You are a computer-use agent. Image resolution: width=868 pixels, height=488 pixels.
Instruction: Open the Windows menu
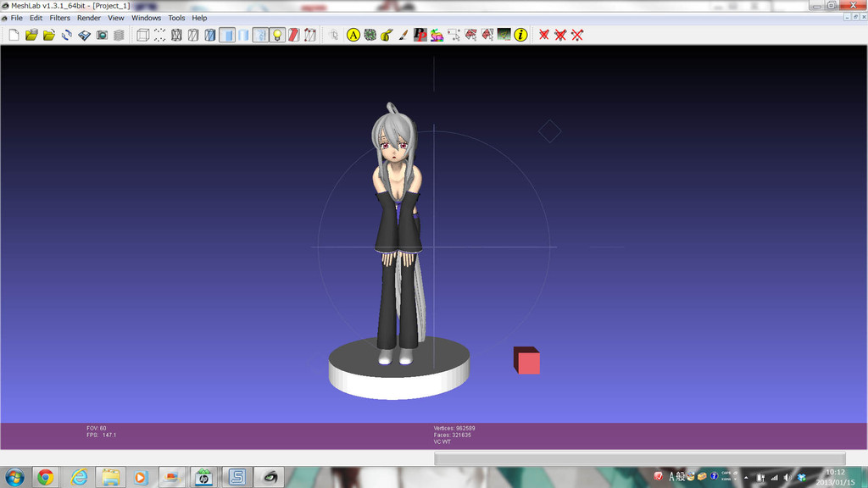[x=146, y=19]
